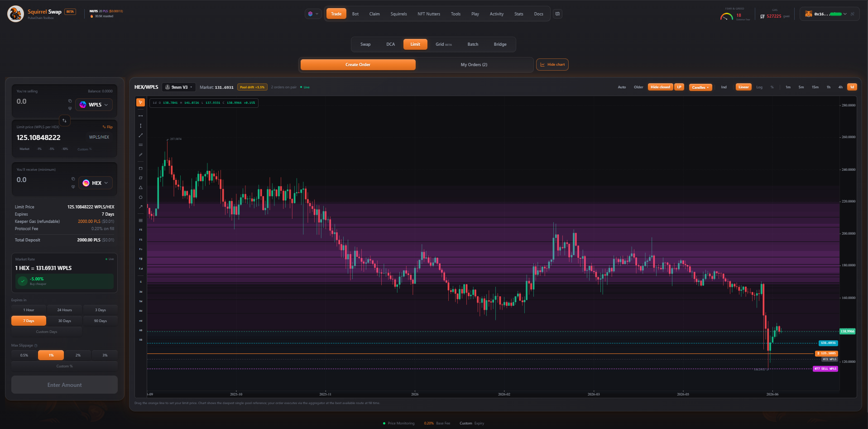The image size is (868, 429).
Task: Click the disconnect icon beside wallet address
Action: (853, 14)
